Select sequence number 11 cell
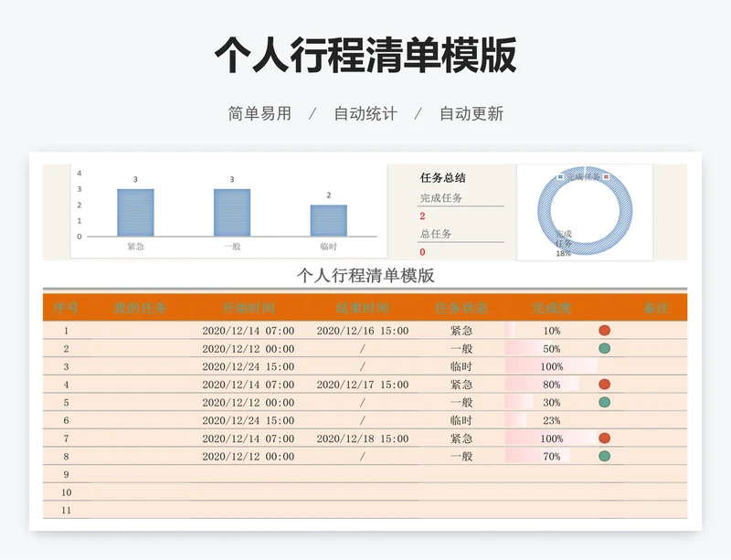 pos(66,510)
